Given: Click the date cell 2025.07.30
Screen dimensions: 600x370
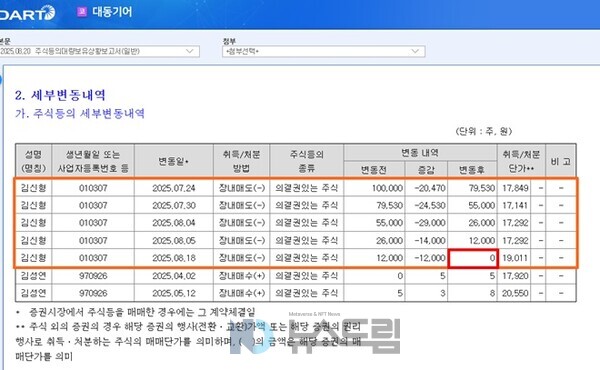Looking at the screenshot, I should pyautogui.click(x=174, y=205).
